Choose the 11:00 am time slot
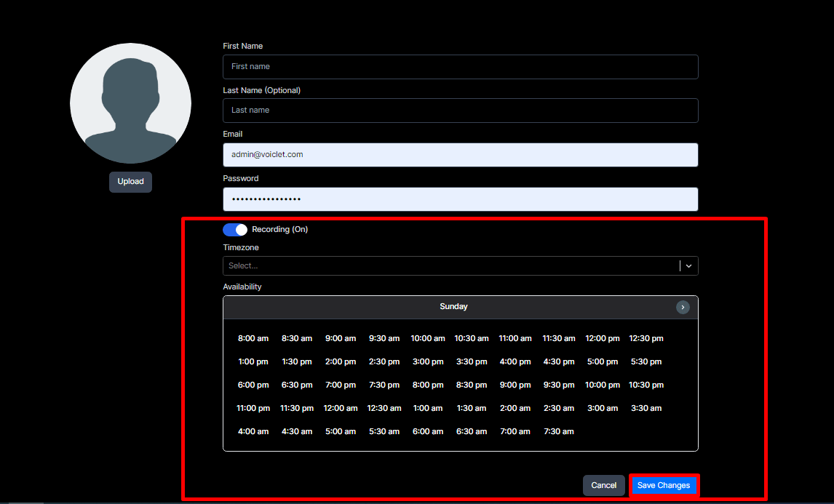This screenshot has width=834, height=504. [515, 339]
